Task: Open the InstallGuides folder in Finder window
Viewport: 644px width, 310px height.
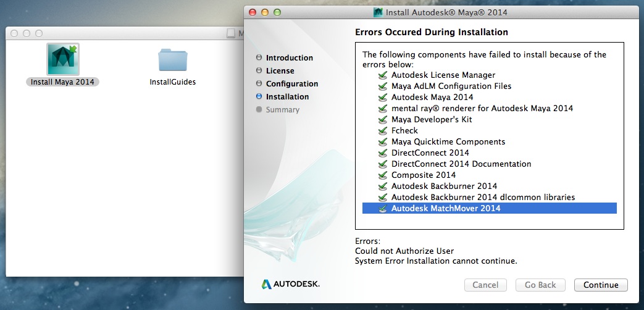Action: [173, 60]
